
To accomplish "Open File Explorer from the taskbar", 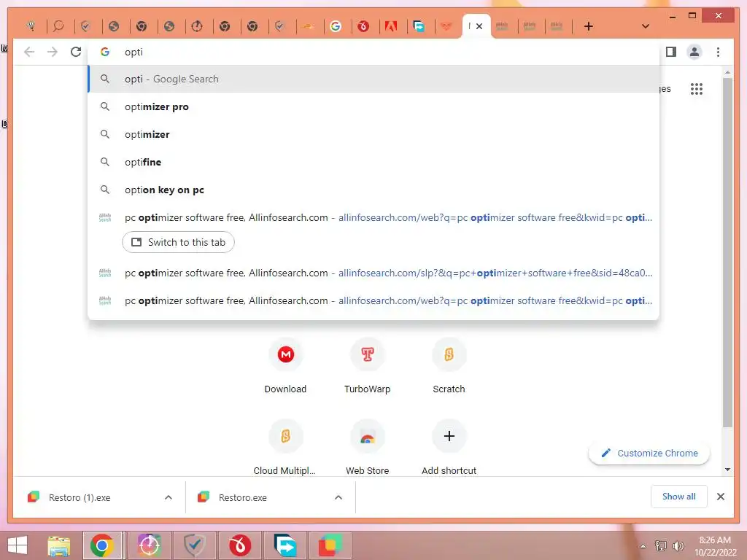I will [x=58, y=545].
